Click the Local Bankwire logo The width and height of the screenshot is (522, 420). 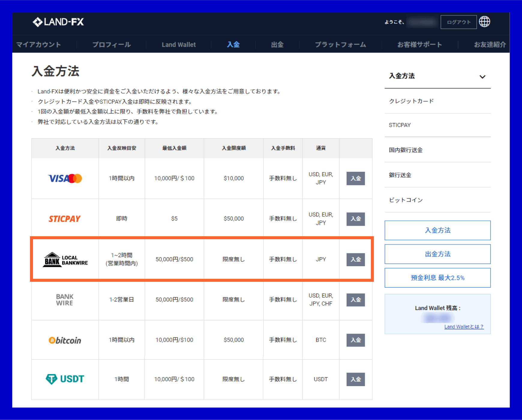(x=65, y=260)
